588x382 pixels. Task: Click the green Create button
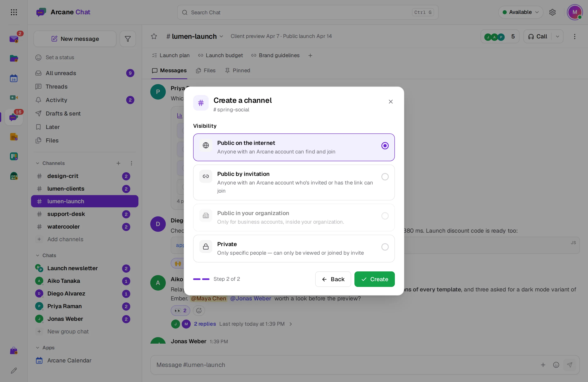click(374, 279)
